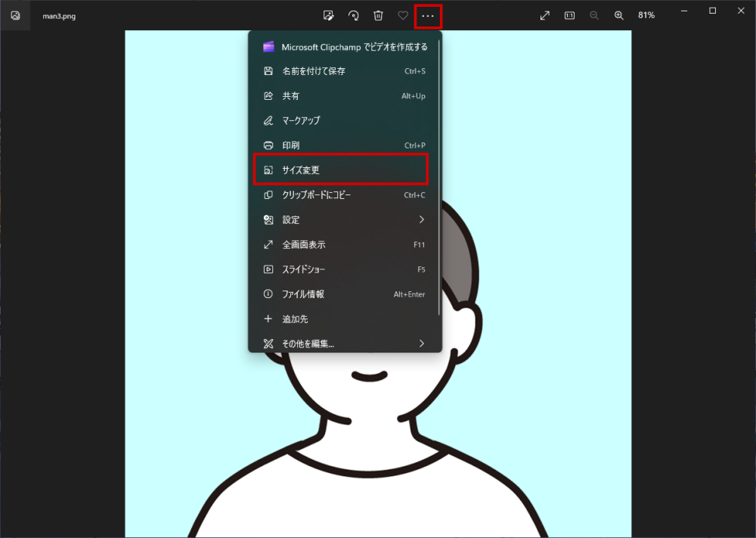This screenshot has width=756, height=538.
Task: Select the man3.png title tab
Action: (60, 15)
